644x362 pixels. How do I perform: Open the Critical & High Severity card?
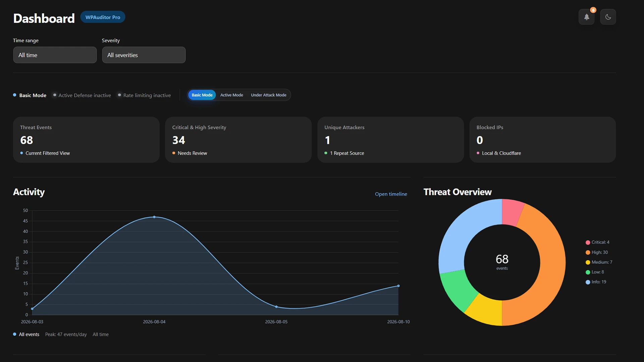238,140
